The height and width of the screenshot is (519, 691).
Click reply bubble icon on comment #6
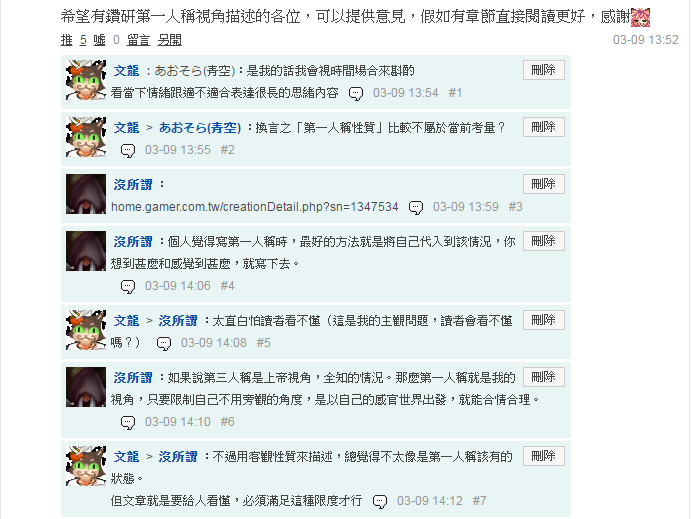click(x=128, y=423)
